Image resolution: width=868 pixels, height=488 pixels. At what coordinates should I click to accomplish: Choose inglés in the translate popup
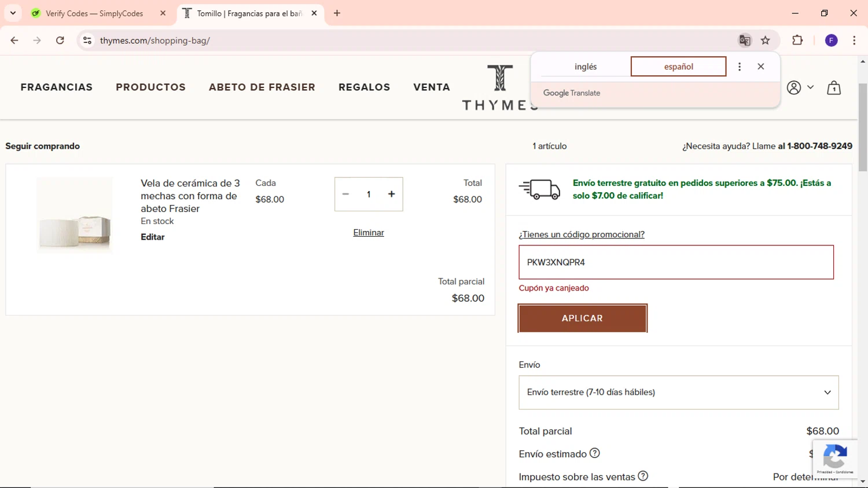[x=586, y=67]
